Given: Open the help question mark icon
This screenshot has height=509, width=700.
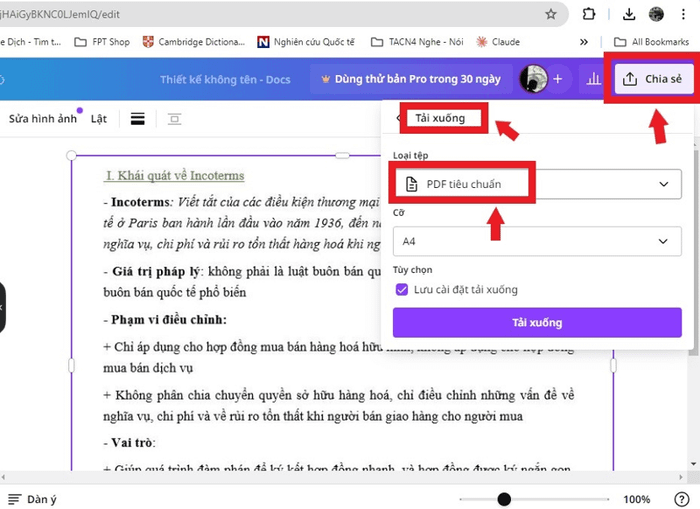Looking at the screenshot, I should click(x=681, y=499).
